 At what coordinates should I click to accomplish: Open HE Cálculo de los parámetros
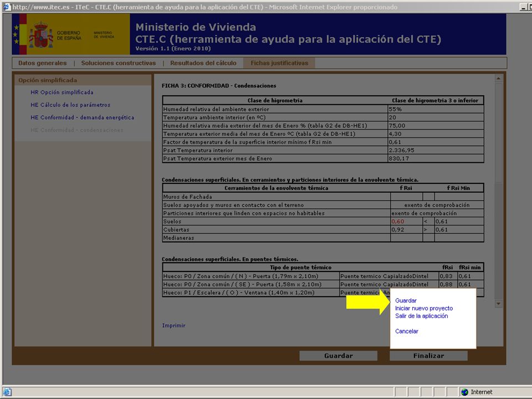tap(70, 105)
